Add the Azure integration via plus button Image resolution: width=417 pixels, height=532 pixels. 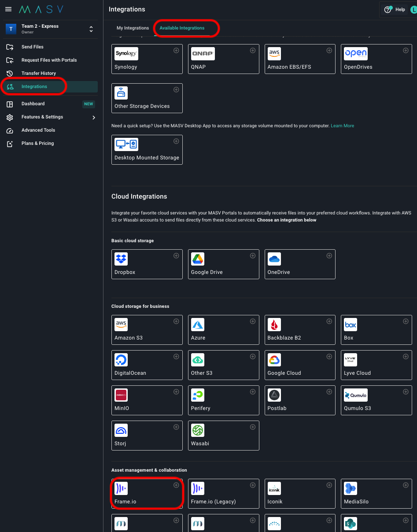pos(253,321)
